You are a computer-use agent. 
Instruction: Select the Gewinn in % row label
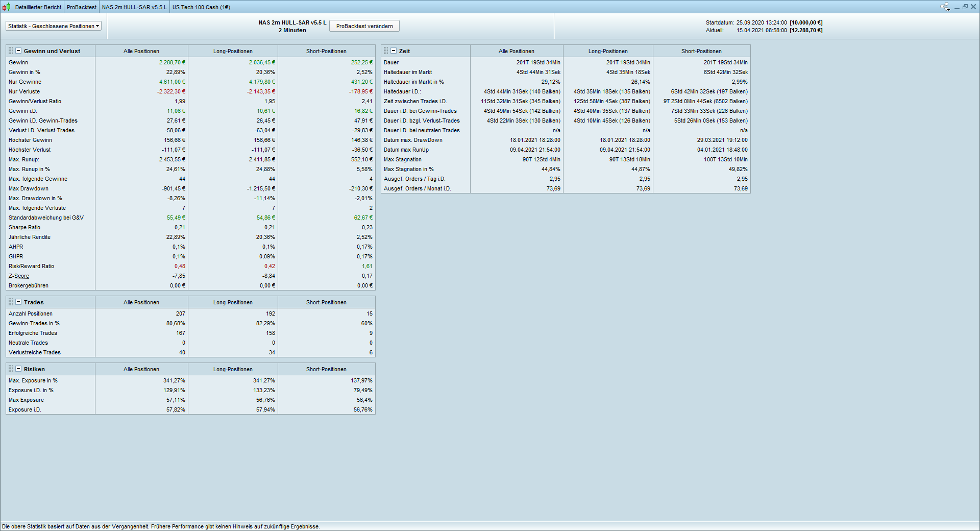24,73
